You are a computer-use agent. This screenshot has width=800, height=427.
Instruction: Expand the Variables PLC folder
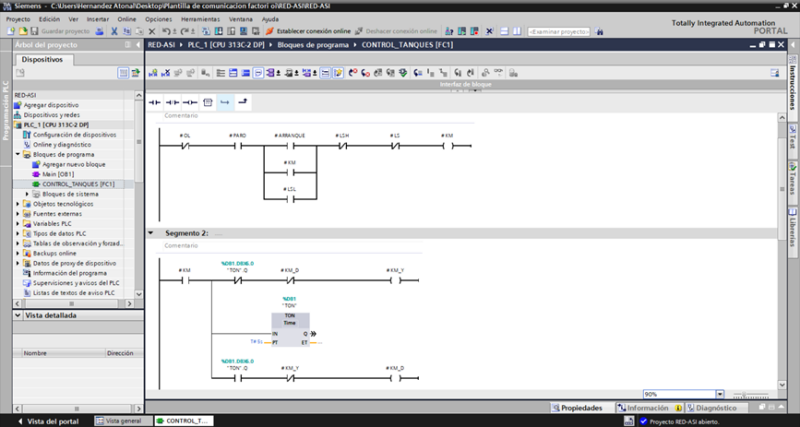coord(18,223)
